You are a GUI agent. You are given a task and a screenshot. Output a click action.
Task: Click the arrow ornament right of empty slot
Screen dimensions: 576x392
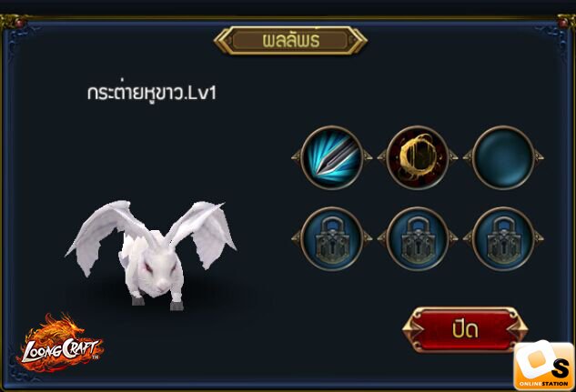pos(539,158)
